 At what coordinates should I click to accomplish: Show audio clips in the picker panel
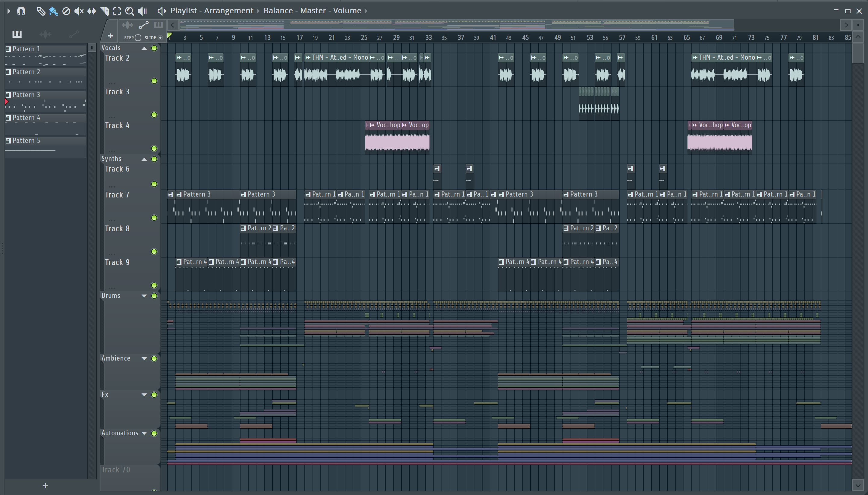[45, 34]
